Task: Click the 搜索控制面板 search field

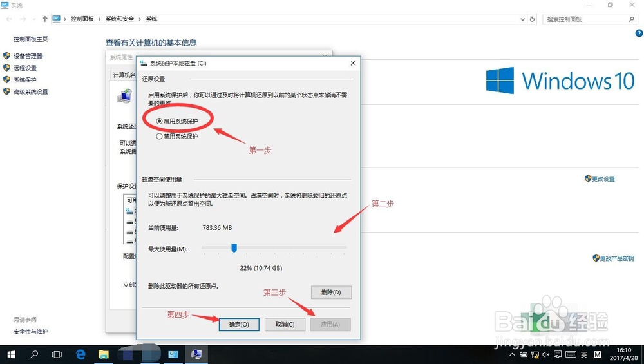Action: [x=590, y=19]
